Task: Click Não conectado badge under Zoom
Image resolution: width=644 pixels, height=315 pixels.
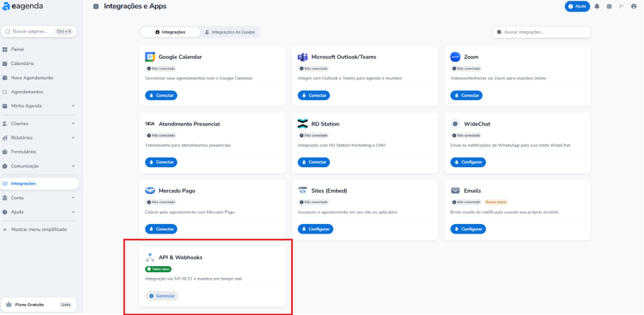Action: pos(466,68)
